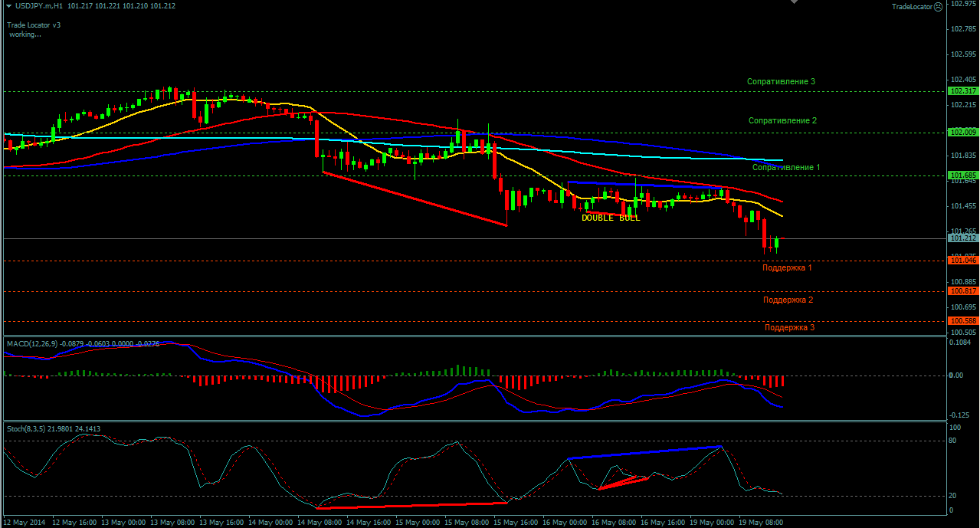
Task: Click the Trade Locator v3 status label
Action: (34, 25)
